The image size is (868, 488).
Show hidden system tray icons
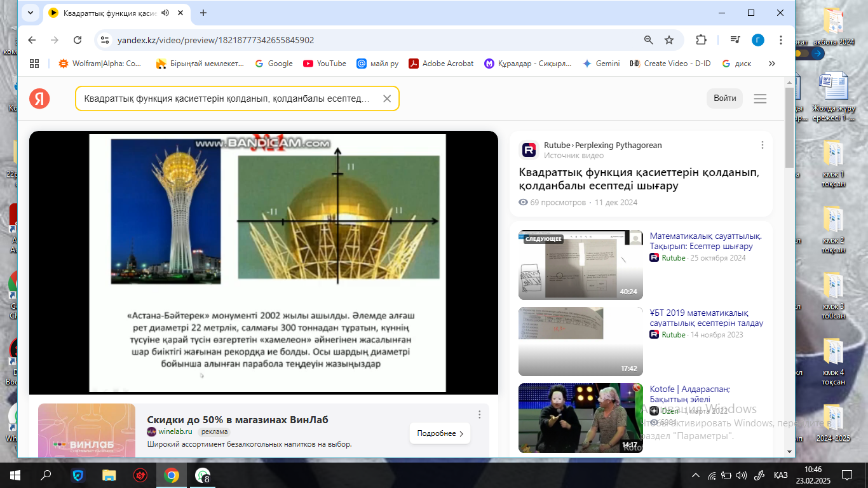coord(696,475)
